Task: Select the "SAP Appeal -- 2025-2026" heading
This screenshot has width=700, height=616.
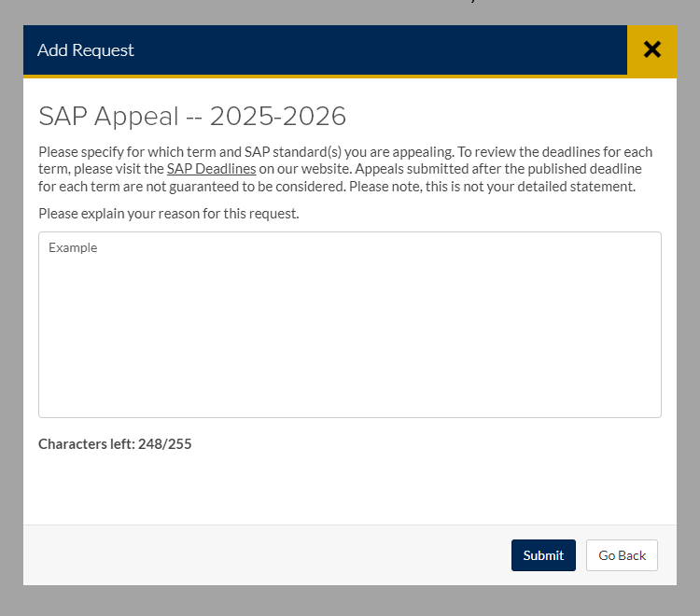Action: tap(192, 117)
